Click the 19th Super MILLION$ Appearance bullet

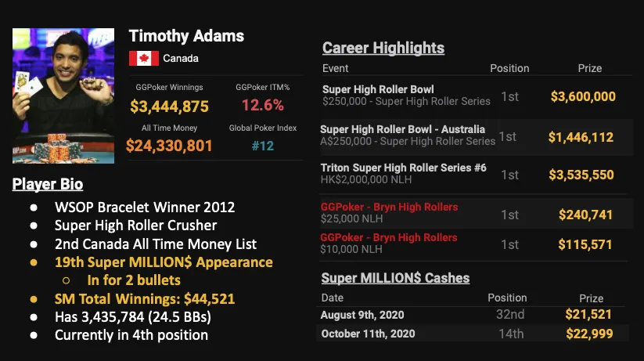pos(164,262)
